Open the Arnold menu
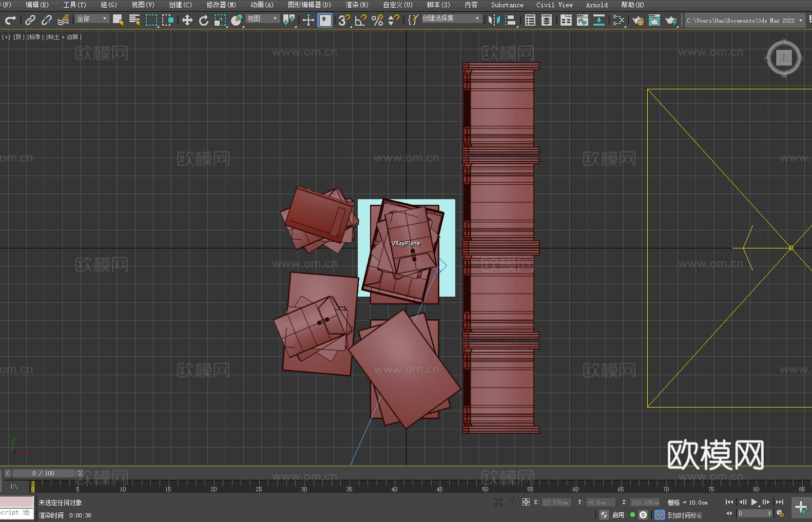 (596, 5)
